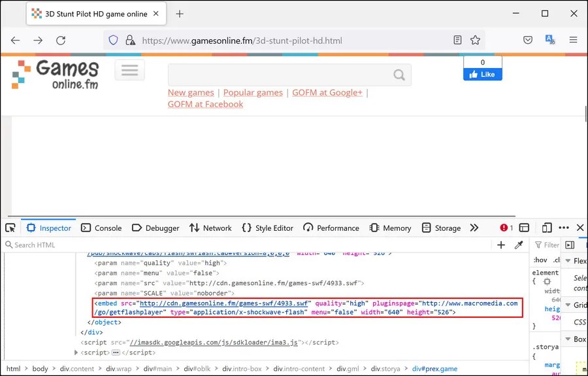Collapse the Box section arrow
The width and height of the screenshot is (588, 376).
coord(568,339)
